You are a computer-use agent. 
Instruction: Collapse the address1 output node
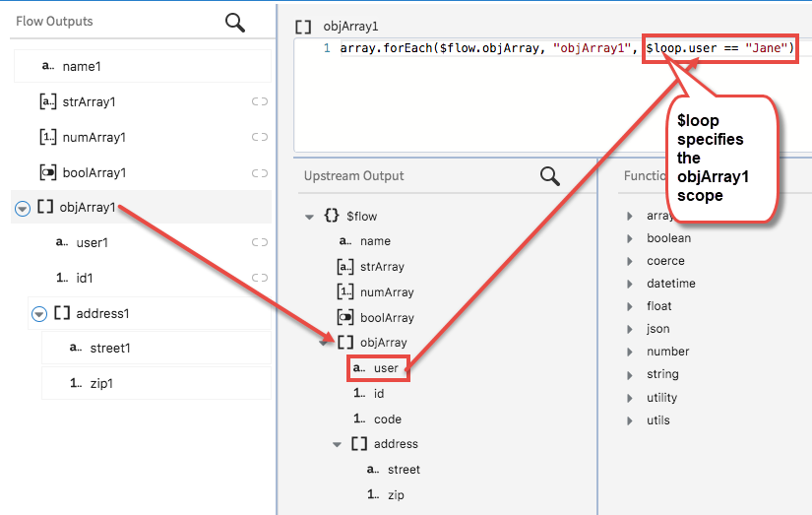click(39, 314)
